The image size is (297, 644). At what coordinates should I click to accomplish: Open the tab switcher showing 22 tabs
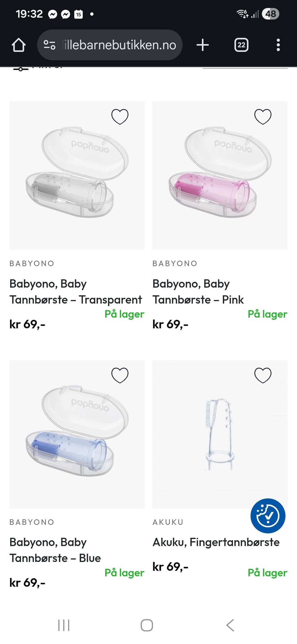click(x=241, y=45)
